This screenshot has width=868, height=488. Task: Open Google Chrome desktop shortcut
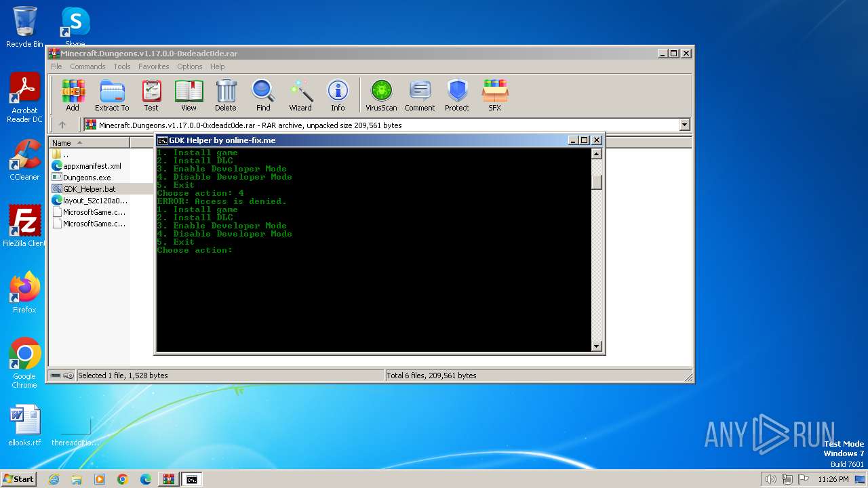point(24,363)
